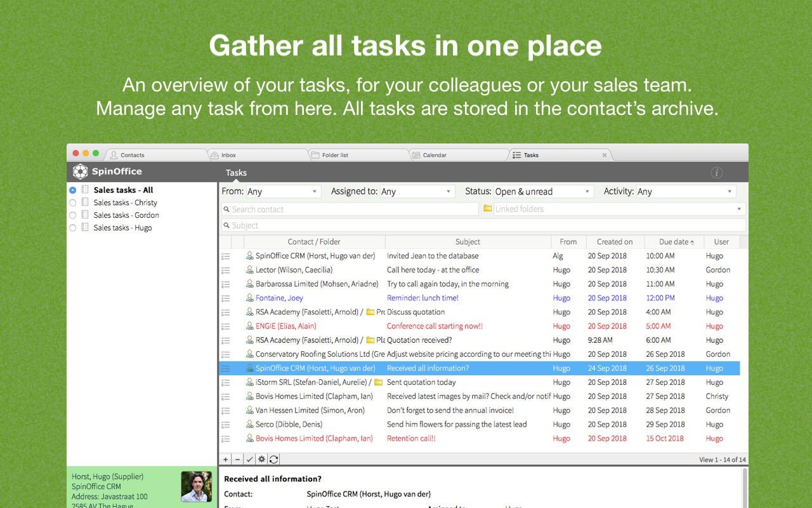Click in the Search contact field
The width and height of the screenshot is (812, 508).
[x=350, y=209]
